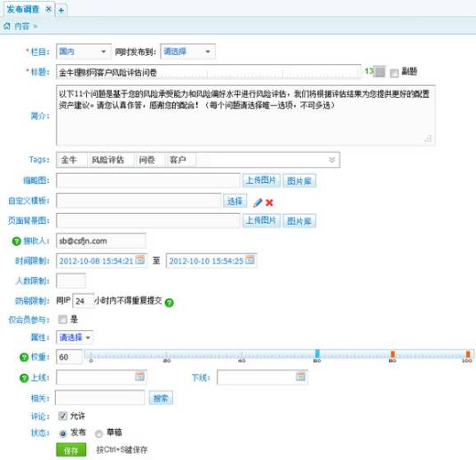Click the 页面背景图 input field
Viewport: 476px width, 460px height.
click(x=148, y=221)
